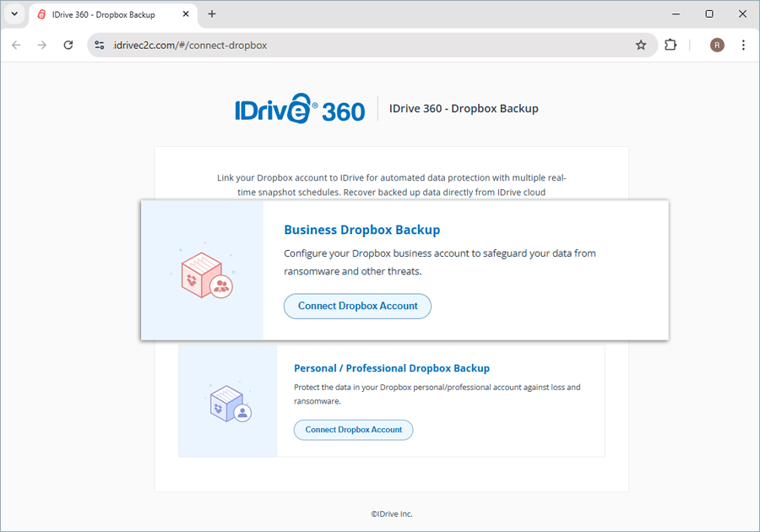Connect Dropbox Account for Business backup
Viewport: 760px width, 532px height.
point(357,307)
